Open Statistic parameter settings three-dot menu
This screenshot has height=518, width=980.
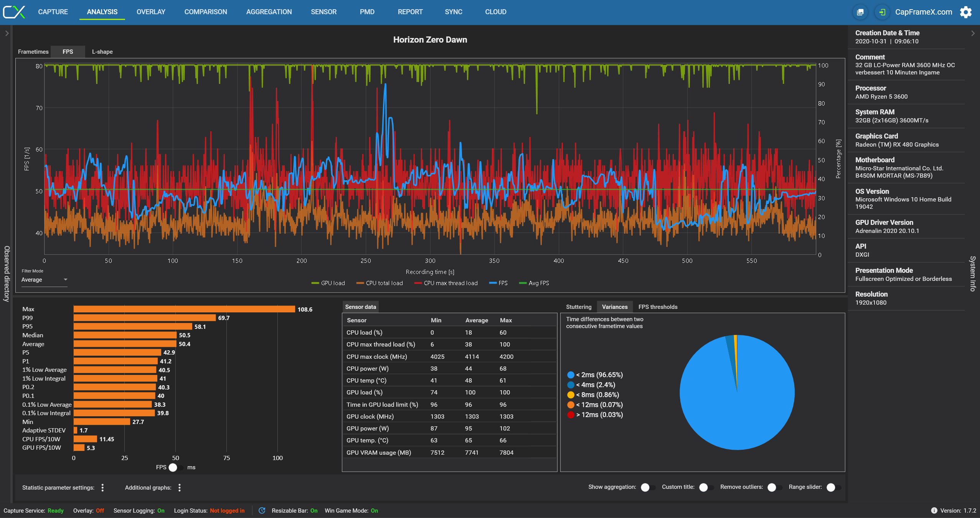(x=102, y=487)
